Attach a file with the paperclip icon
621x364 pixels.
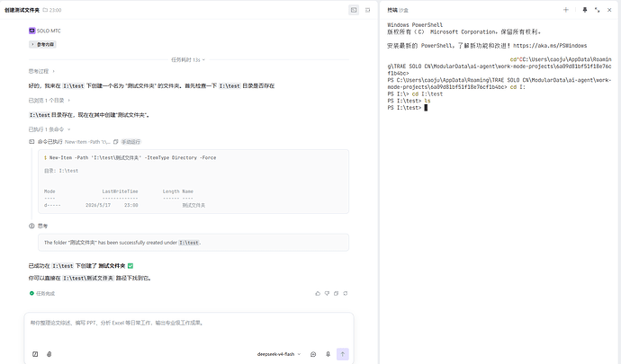tap(49, 354)
